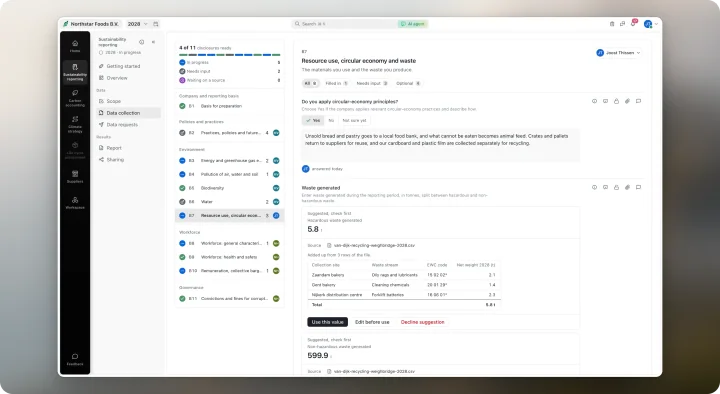
Task: Open Home in the black sidebar
Action: click(x=75, y=46)
